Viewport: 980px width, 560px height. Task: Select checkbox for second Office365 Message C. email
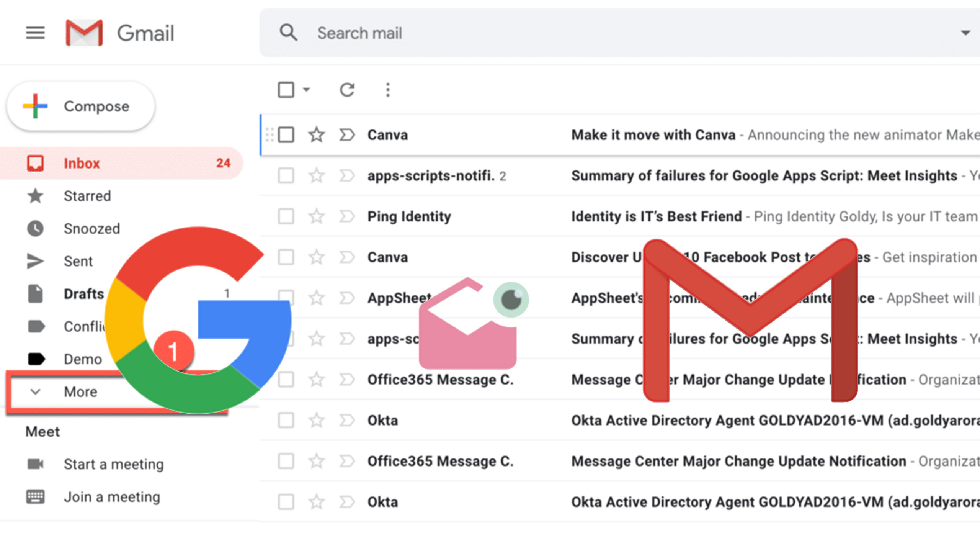click(x=286, y=461)
